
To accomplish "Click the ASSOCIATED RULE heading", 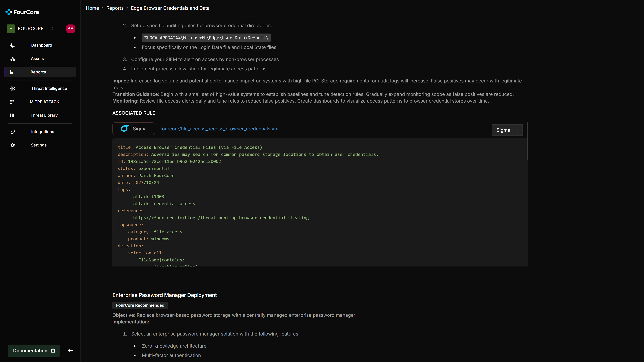I will [x=134, y=113].
